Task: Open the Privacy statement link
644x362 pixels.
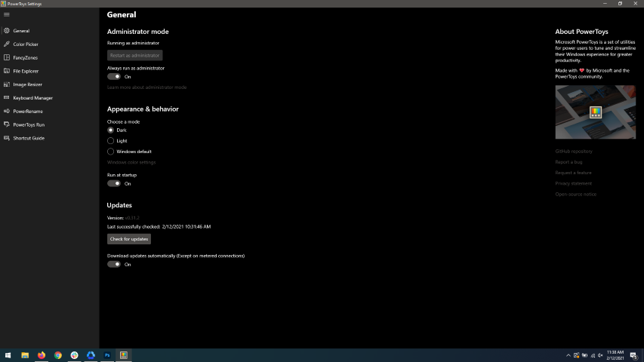Action: click(573, 183)
